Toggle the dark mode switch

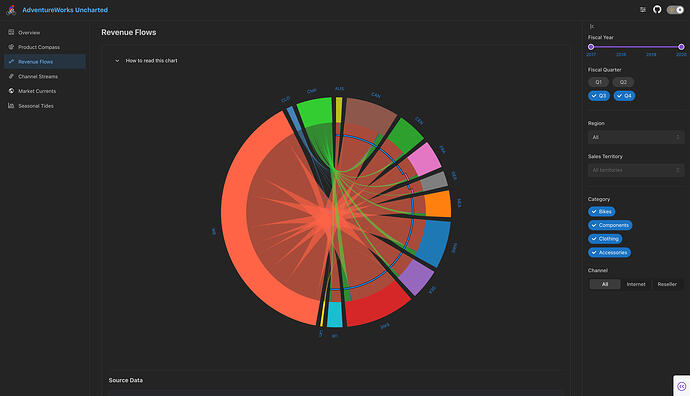(x=675, y=10)
